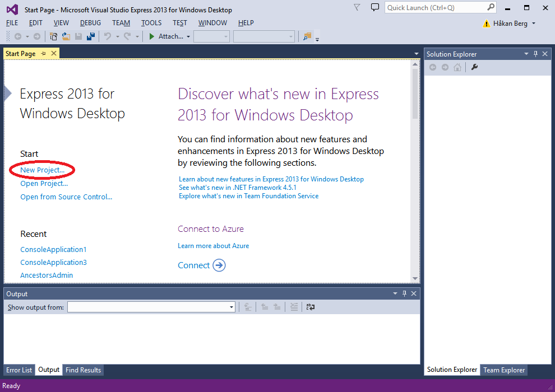Viewport: 555px width, 392px height.
Task: Open the Redo history dropdown arrow
Action: 137,37
